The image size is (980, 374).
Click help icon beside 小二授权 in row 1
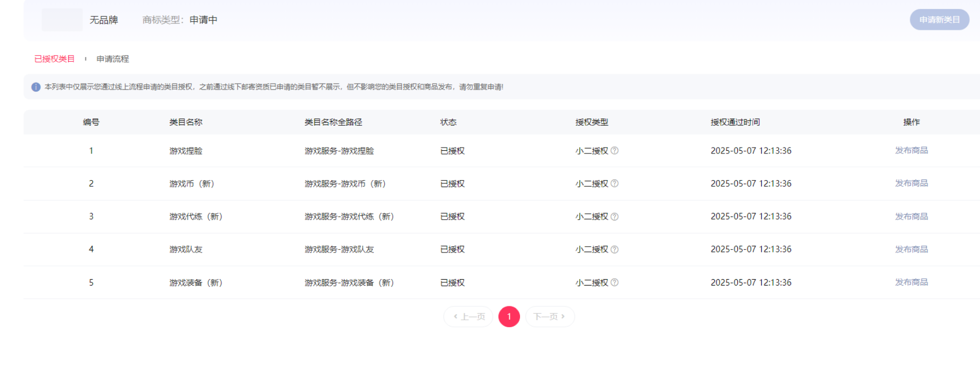click(x=614, y=151)
